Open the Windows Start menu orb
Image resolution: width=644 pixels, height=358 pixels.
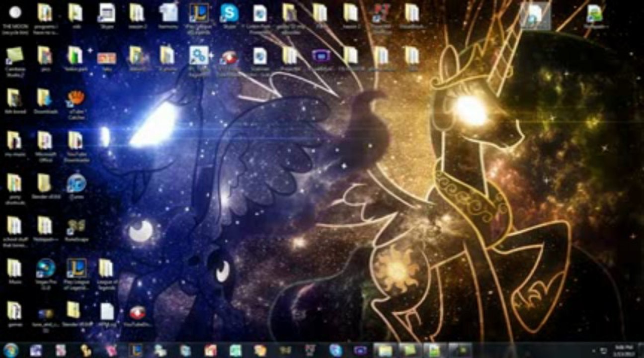point(10,350)
